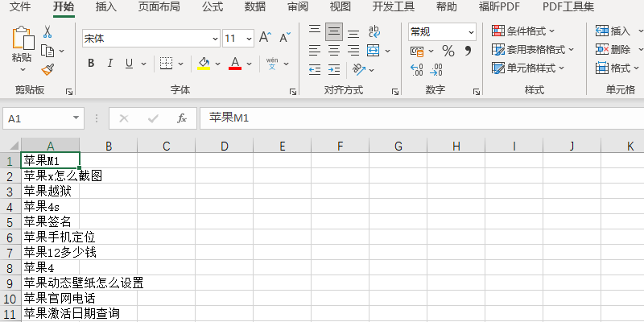Expand fill color palette arrow

pyautogui.click(x=217, y=64)
